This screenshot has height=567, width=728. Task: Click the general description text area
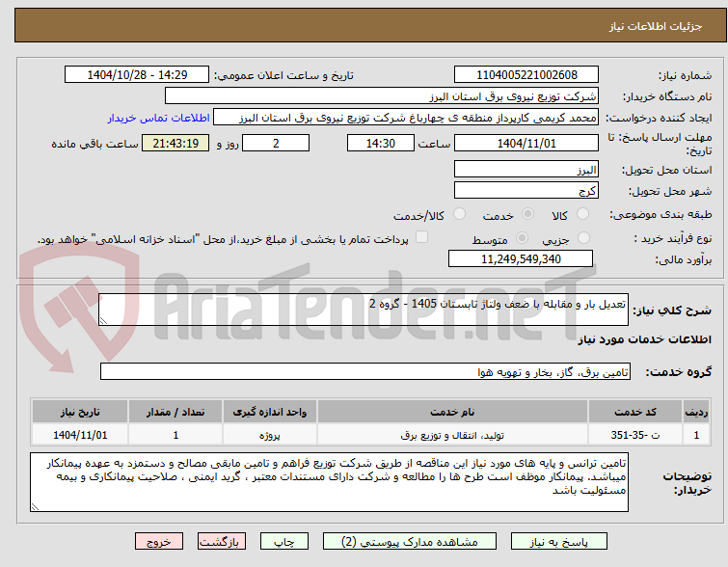(x=364, y=310)
